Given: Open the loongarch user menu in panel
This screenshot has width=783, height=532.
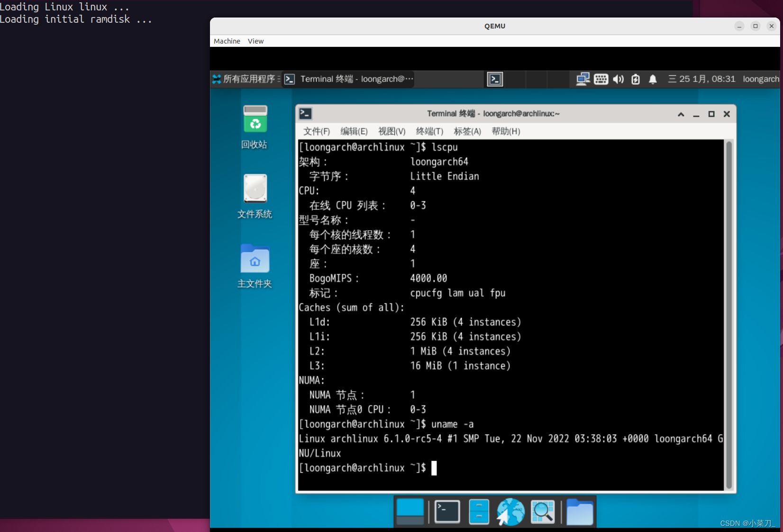Looking at the screenshot, I should (761, 79).
